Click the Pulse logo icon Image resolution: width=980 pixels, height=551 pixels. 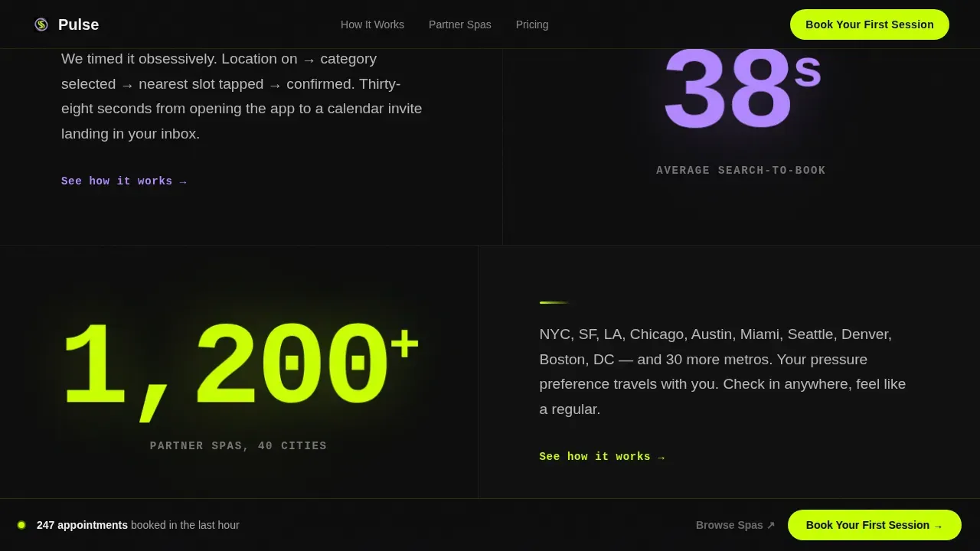click(41, 24)
